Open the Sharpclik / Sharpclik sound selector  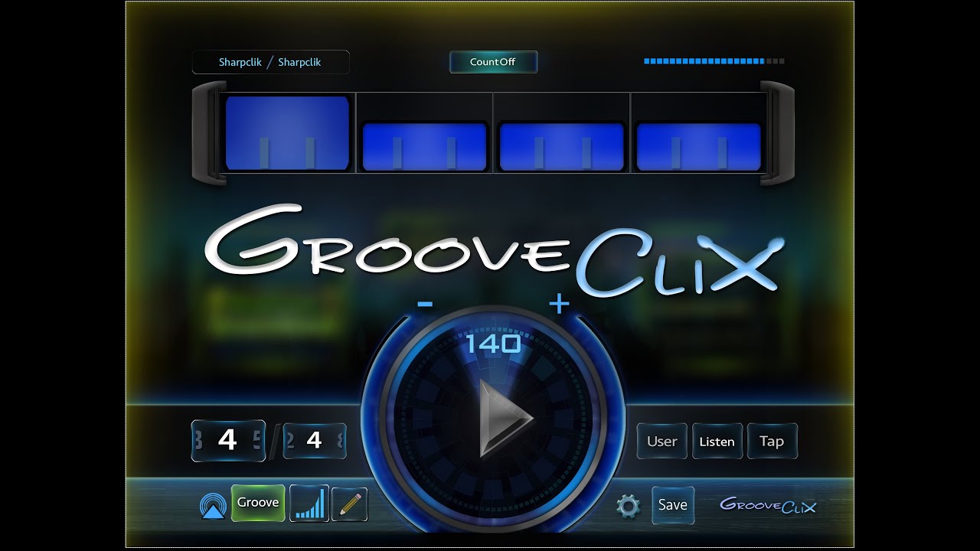point(270,62)
